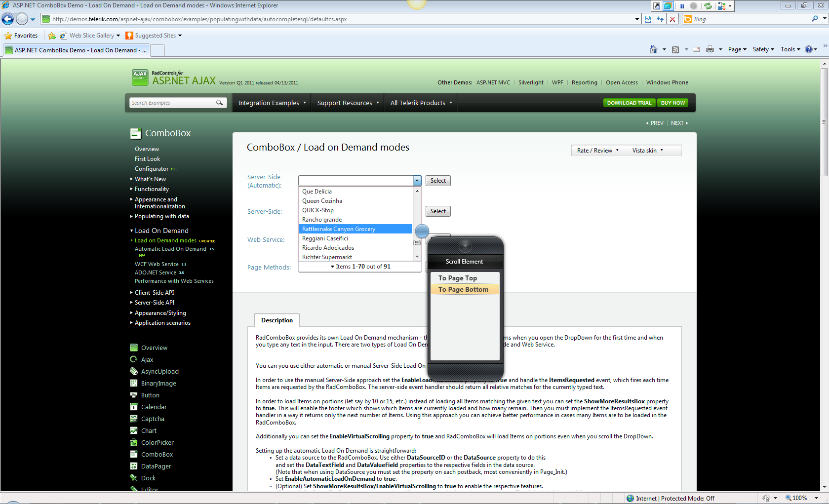
Task: Click the Home icon in command bar
Action: [654, 49]
